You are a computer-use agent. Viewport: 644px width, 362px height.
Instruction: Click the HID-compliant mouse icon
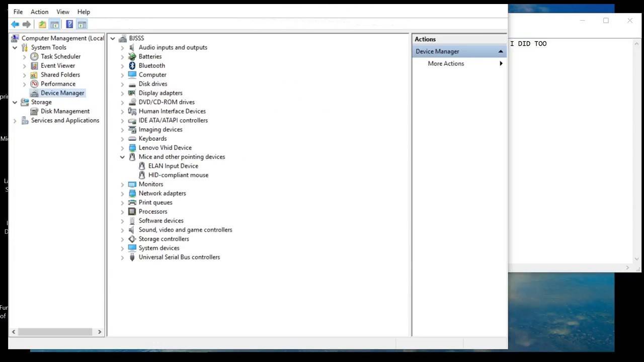(142, 175)
